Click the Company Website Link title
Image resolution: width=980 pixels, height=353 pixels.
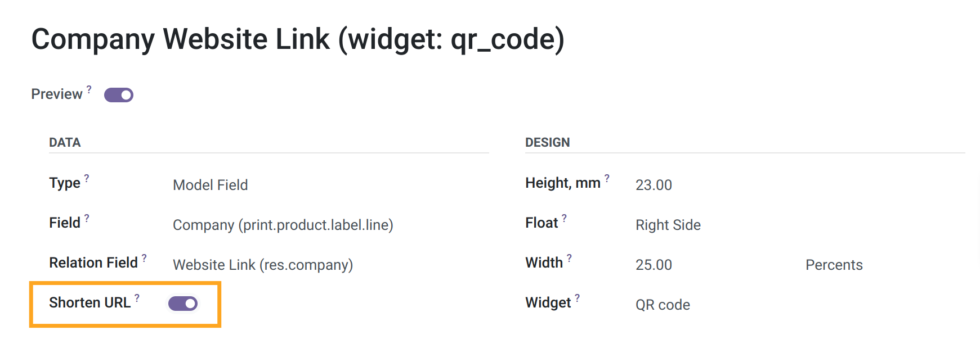tap(298, 40)
